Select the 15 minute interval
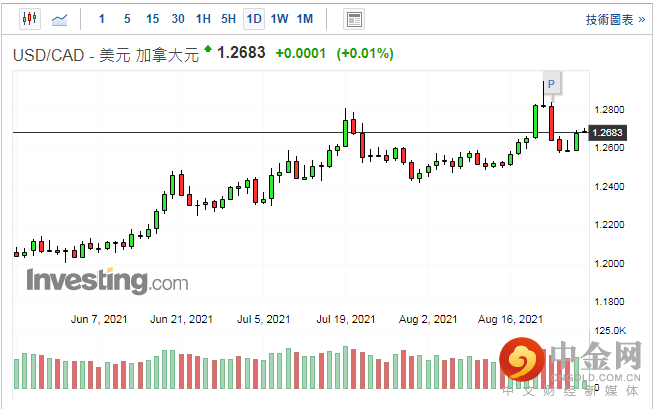The image size is (656, 409). (x=152, y=19)
